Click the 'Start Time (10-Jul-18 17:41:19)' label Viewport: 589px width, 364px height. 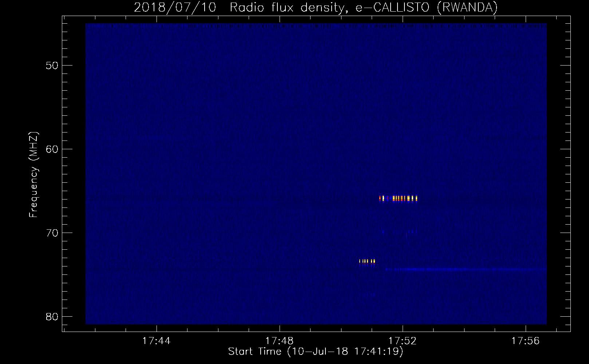[316, 352]
